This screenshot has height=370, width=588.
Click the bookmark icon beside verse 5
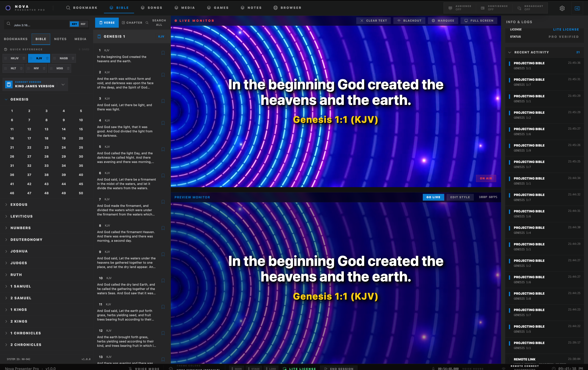[163, 149]
